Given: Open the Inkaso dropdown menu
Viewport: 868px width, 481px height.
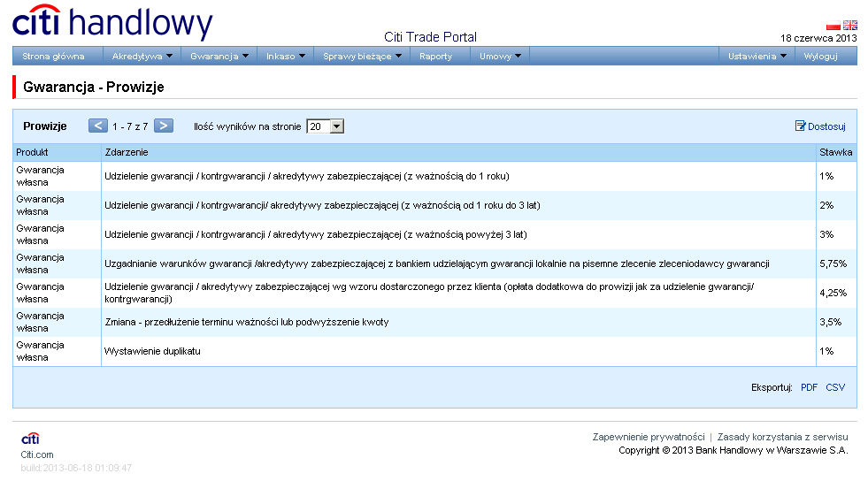Looking at the screenshot, I should tap(286, 57).
